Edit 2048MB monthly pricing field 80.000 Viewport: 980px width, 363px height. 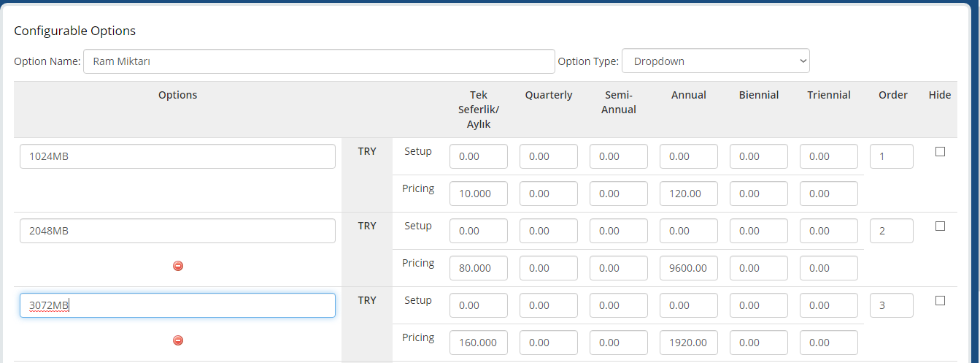(x=479, y=268)
